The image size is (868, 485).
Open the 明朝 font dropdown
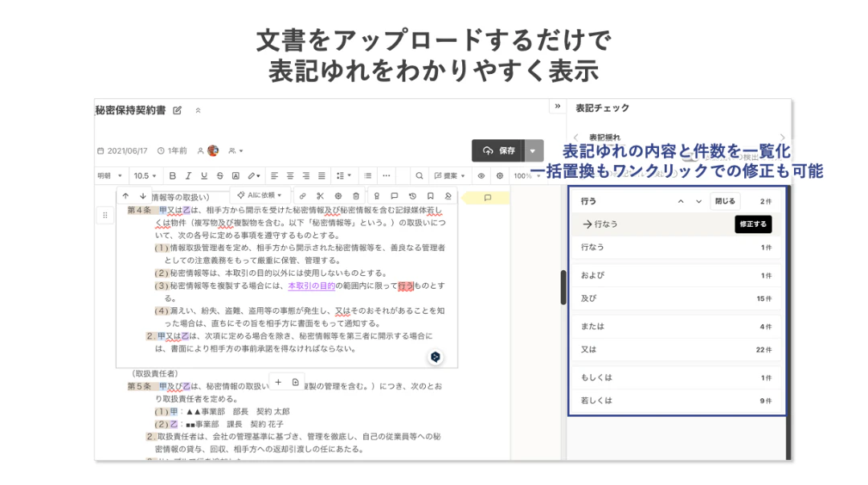coord(110,175)
